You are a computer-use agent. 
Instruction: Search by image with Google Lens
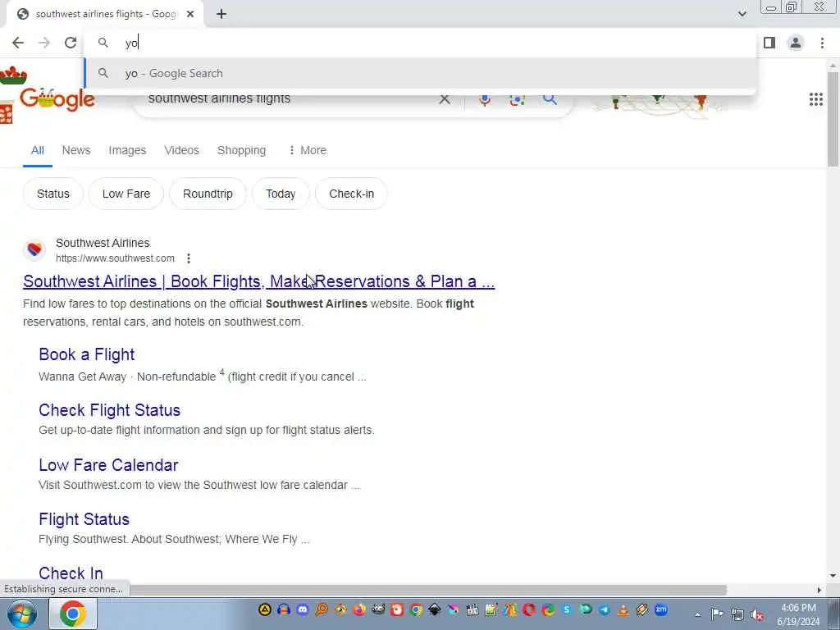(x=517, y=99)
